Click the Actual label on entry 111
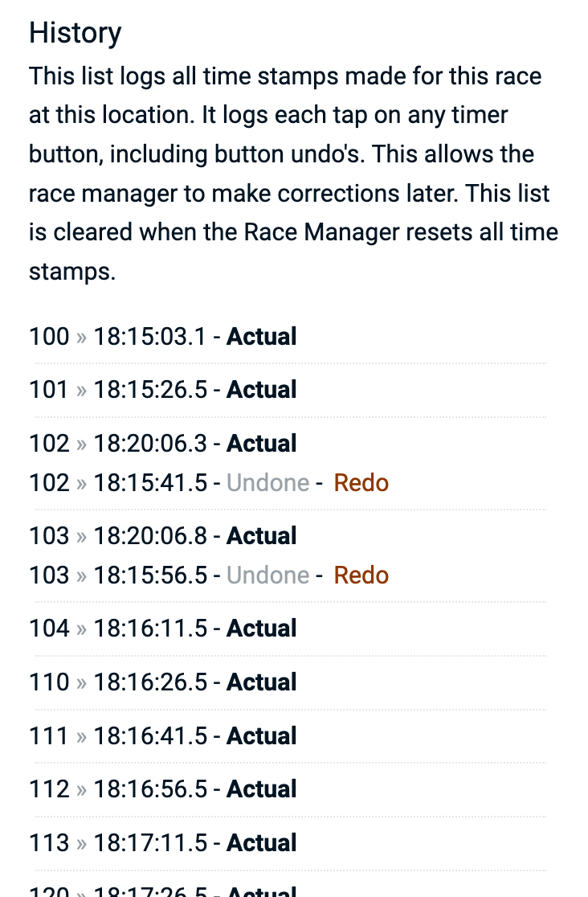 point(262,736)
